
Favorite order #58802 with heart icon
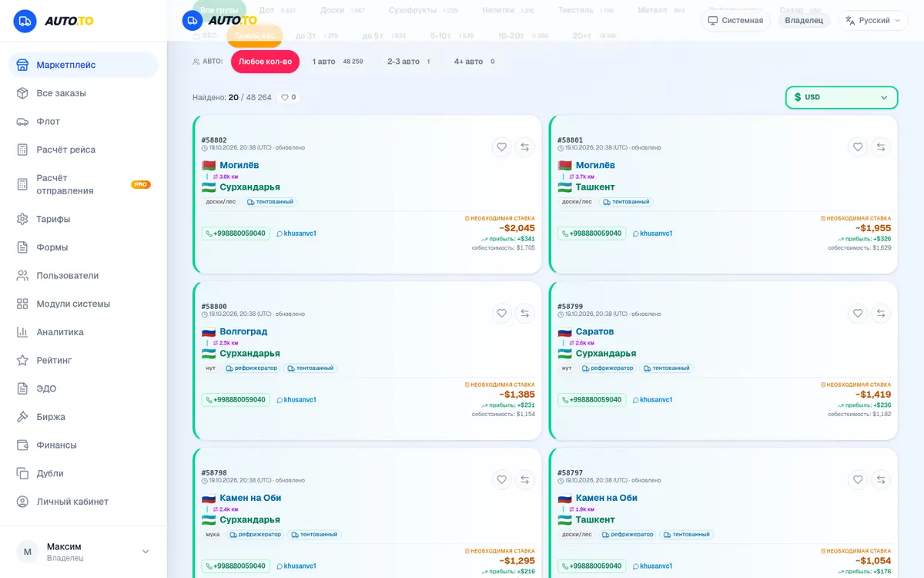(502, 147)
